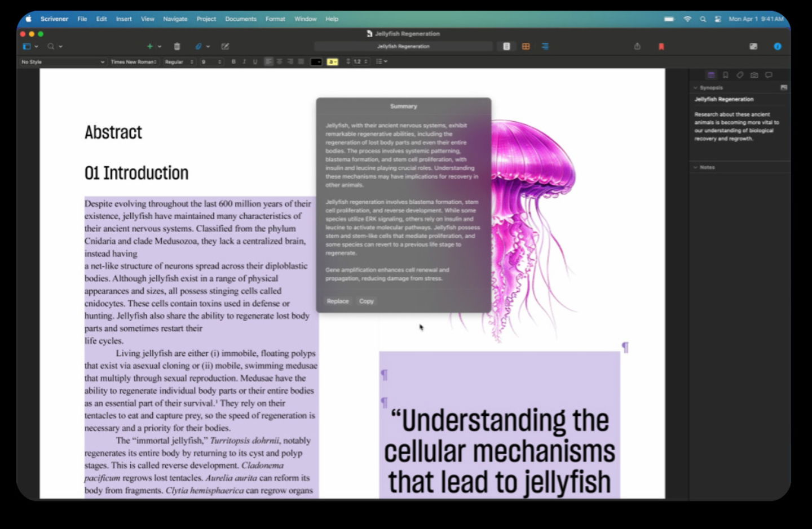Open inspector Metadata tag icon

[x=740, y=75]
